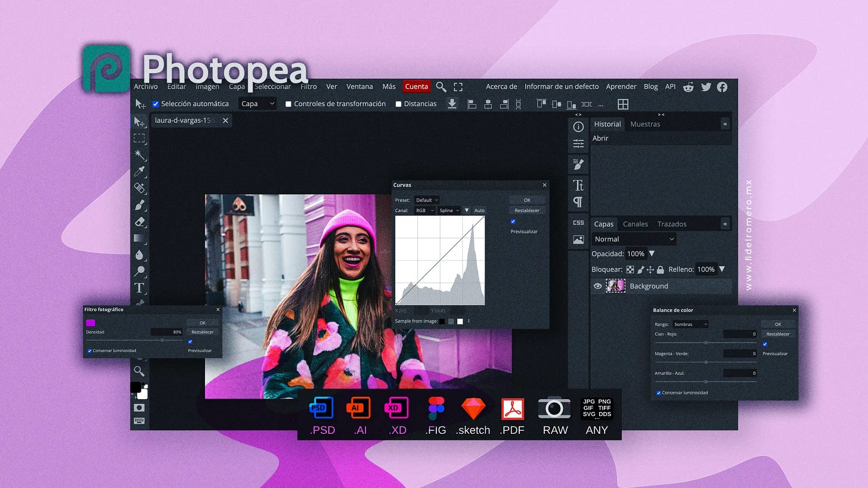Toggle Previsualizar in Balance de color
This screenshot has height=488, width=868.
[765, 344]
